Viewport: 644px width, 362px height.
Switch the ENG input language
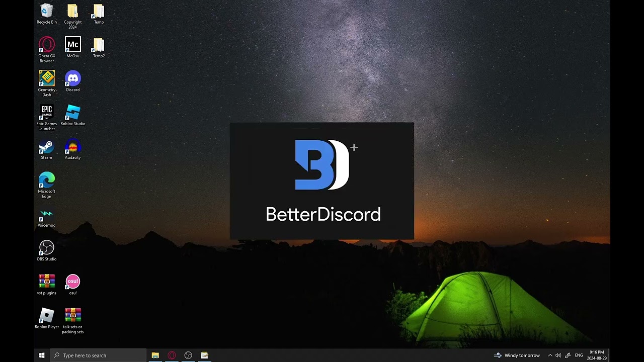click(x=579, y=355)
